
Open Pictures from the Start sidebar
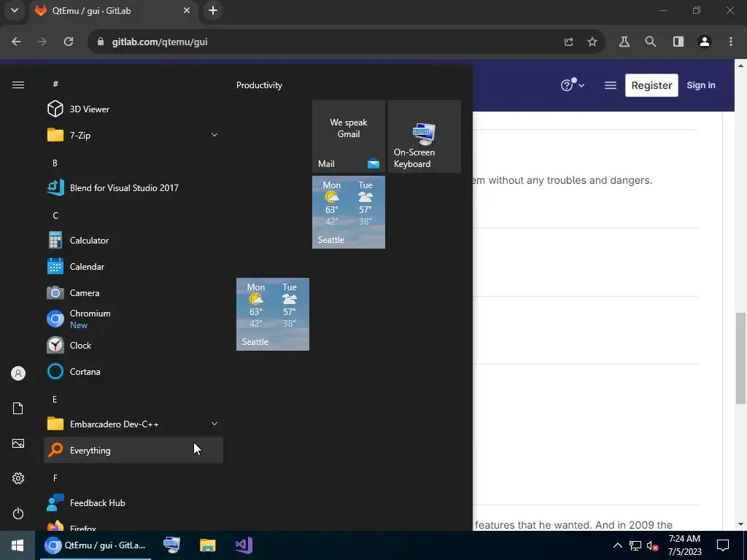18,443
